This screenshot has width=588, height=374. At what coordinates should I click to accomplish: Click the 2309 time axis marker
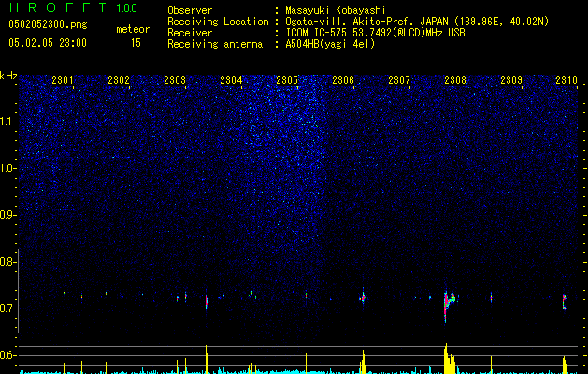[511, 80]
